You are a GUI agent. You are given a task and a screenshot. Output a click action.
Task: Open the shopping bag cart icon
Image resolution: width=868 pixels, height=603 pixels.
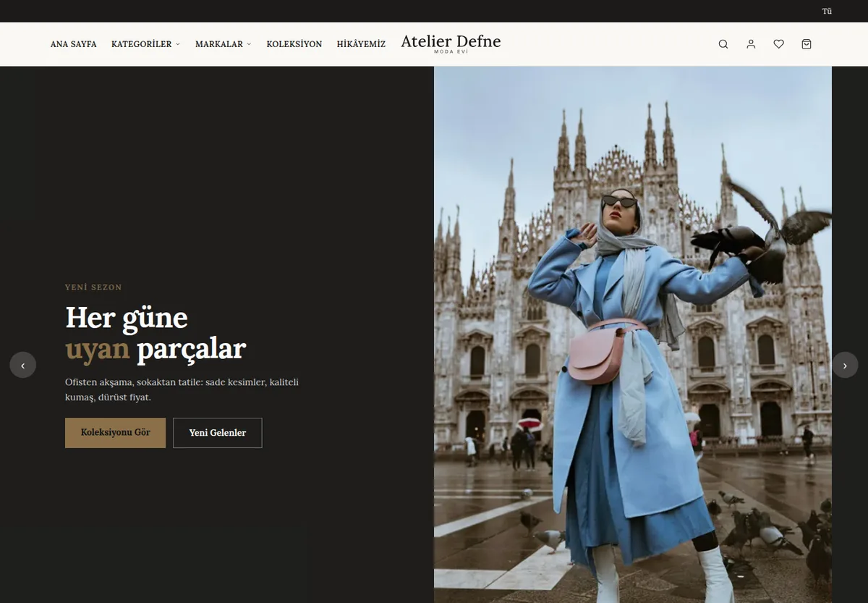click(807, 44)
